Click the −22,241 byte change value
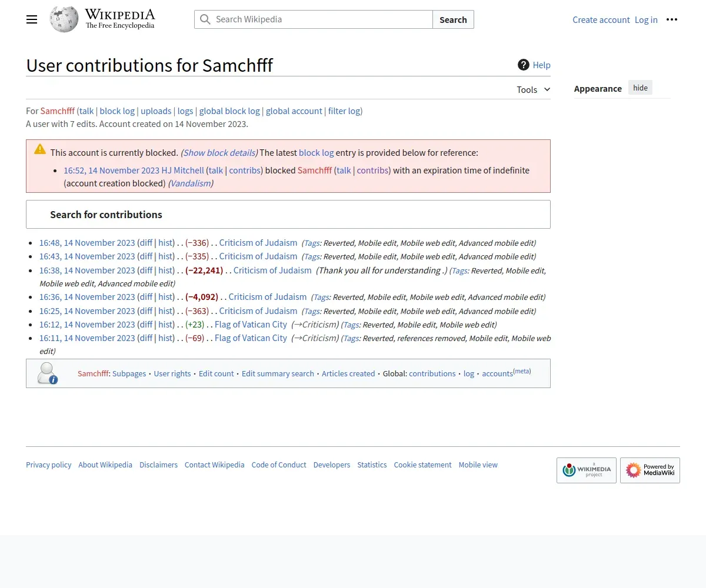Screen dimensions: 706x588 pyautogui.click(x=204, y=270)
